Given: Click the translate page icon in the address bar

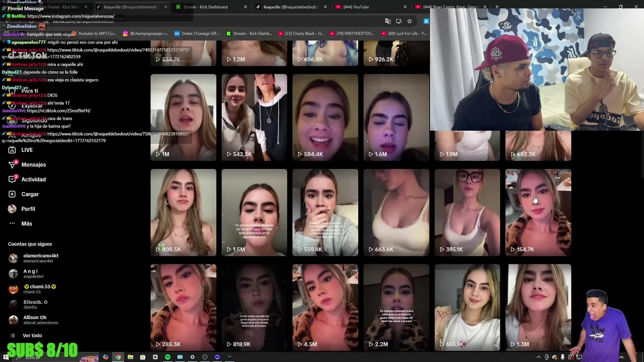Looking at the screenshot, I should (388, 21).
